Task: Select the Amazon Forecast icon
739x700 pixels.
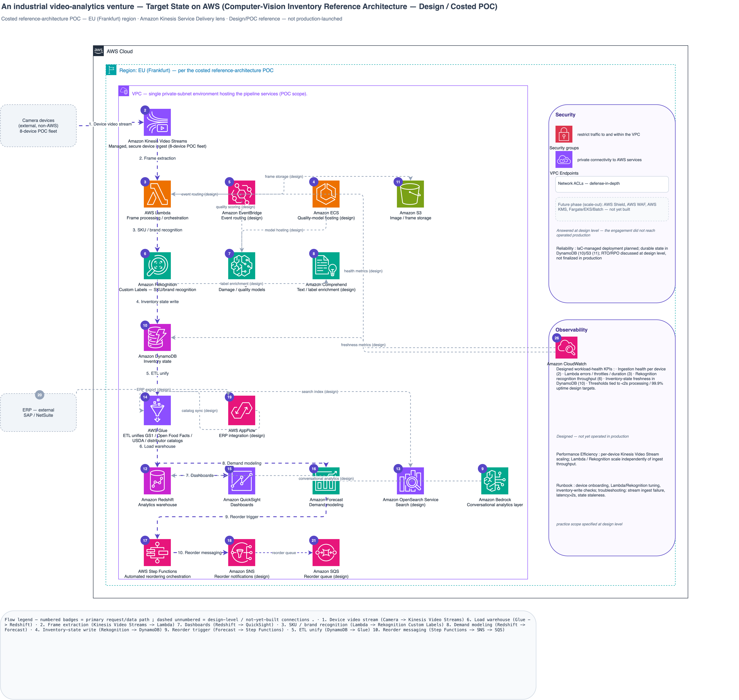Action: 326,481
